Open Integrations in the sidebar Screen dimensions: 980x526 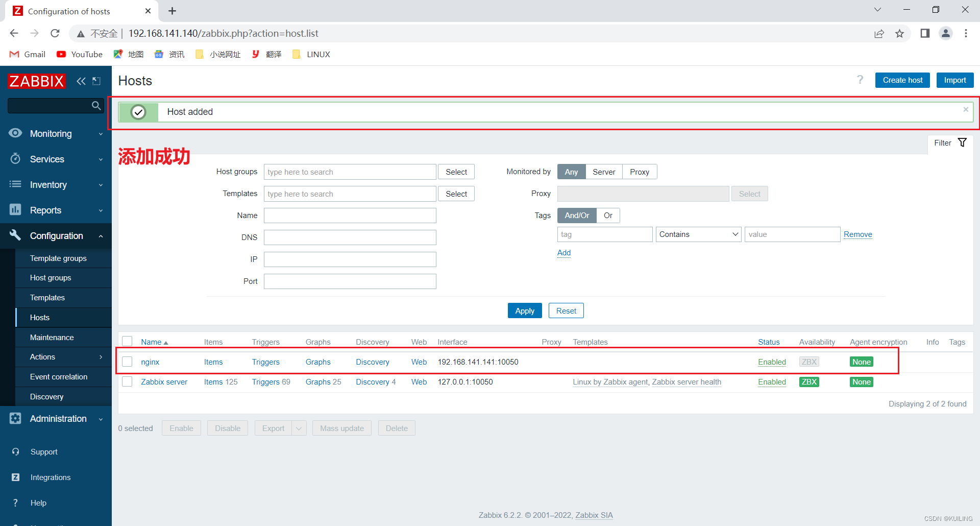point(50,477)
